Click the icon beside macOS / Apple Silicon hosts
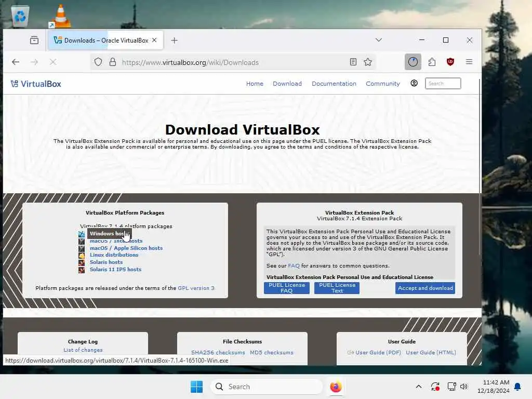The height and width of the screenshot is (399, 532). pos(82,248)
